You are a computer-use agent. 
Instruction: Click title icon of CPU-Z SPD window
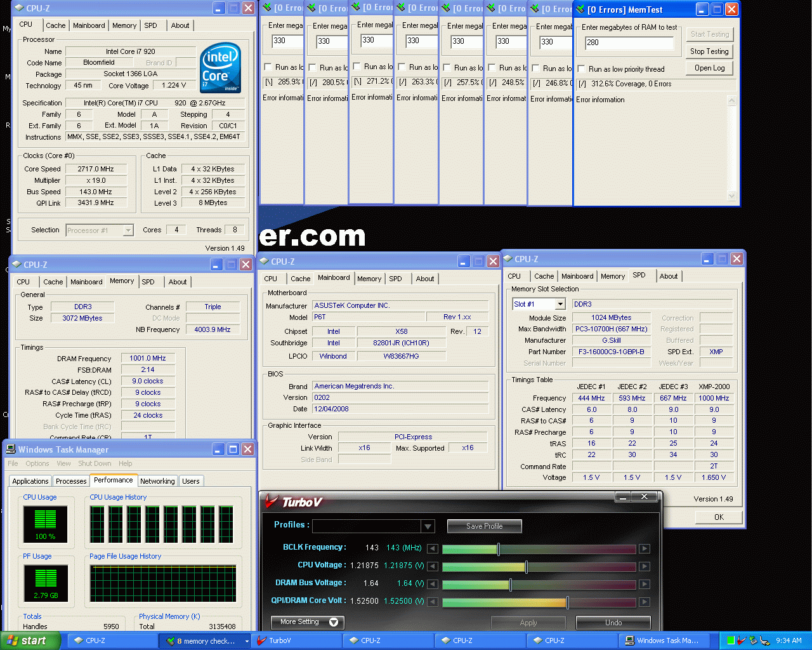point(507,259)
